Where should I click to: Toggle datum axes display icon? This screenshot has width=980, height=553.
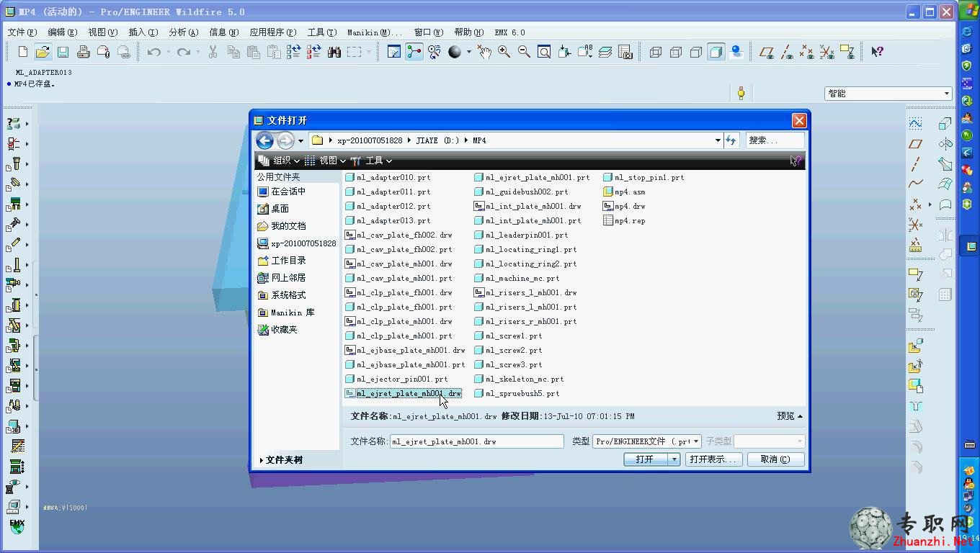[788, 52]
